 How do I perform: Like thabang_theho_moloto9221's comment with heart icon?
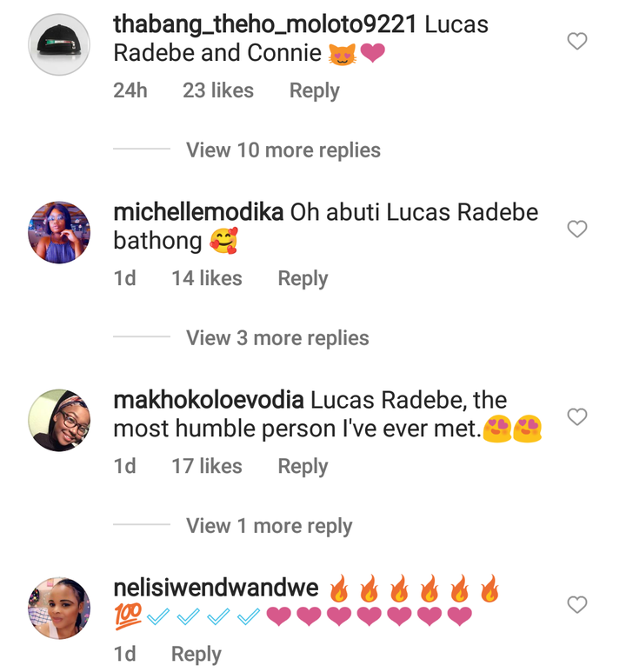coord(576,41)
